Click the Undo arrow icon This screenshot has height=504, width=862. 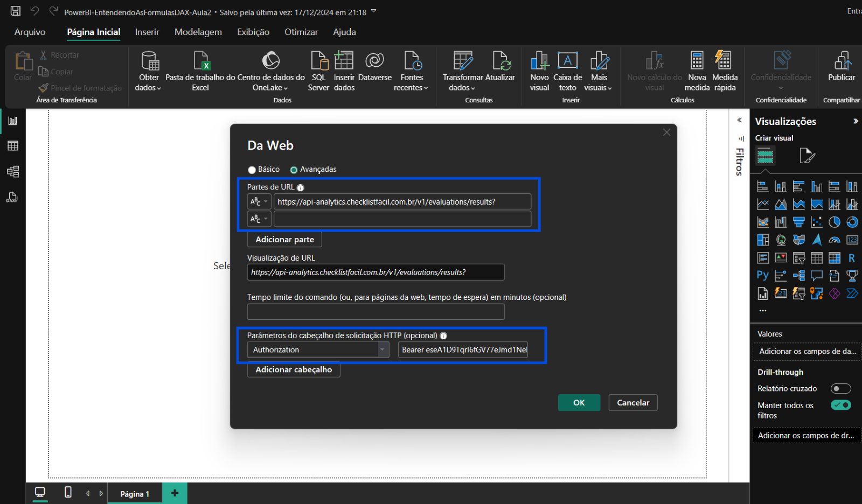[34, 11]
